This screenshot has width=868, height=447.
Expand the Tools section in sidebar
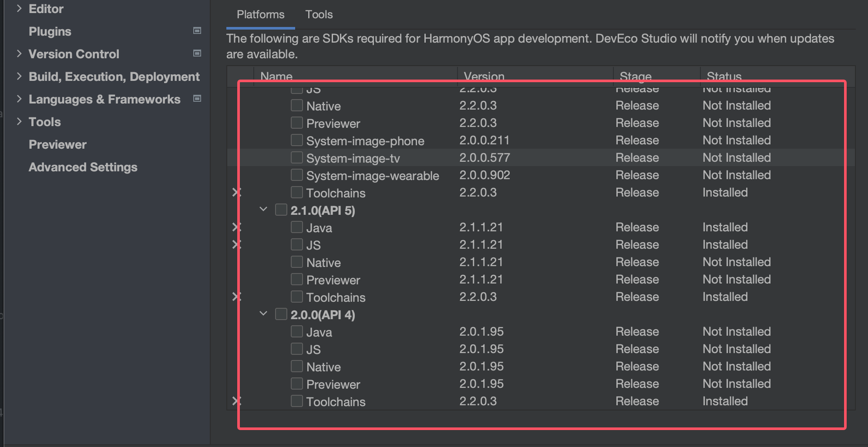coord(19,121)
